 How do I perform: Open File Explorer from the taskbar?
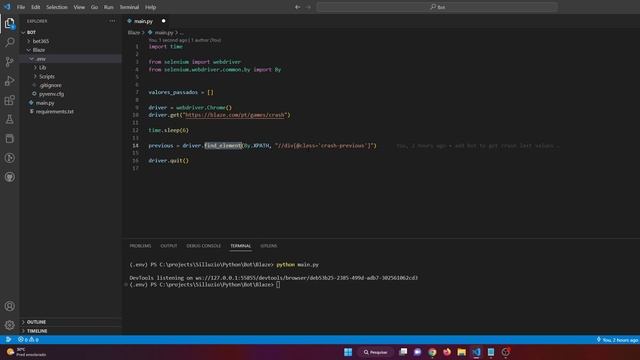tap(462, 352)
